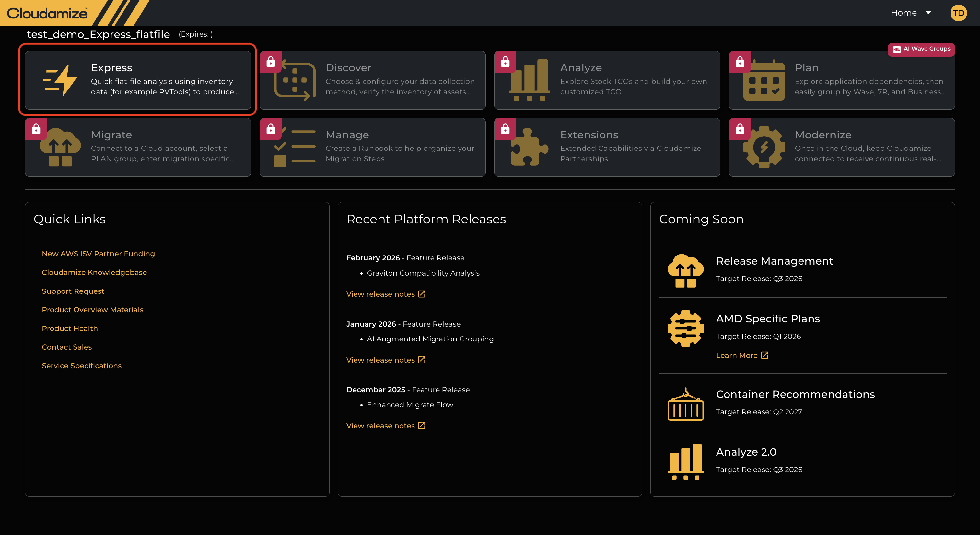The image size is (980, 535).
Task: Click the Recent Platform Releases heading
Action: [426, 219]
